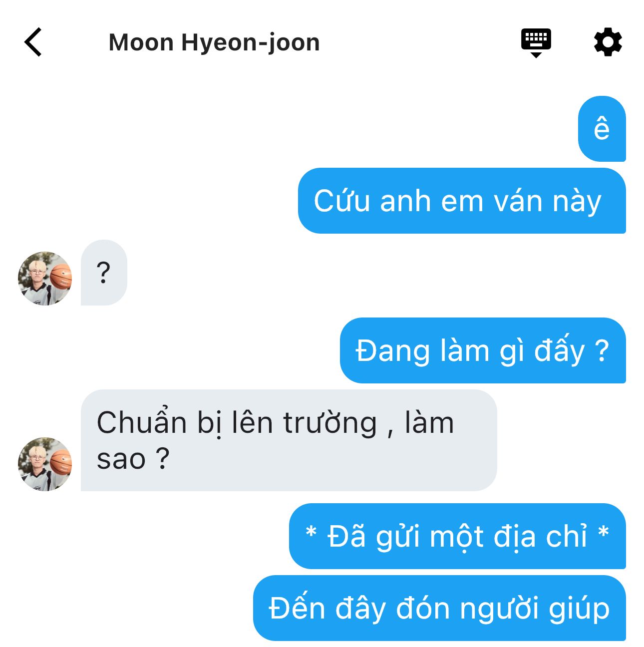Tap the received "?" message bubble

click(x=104, y=273)
